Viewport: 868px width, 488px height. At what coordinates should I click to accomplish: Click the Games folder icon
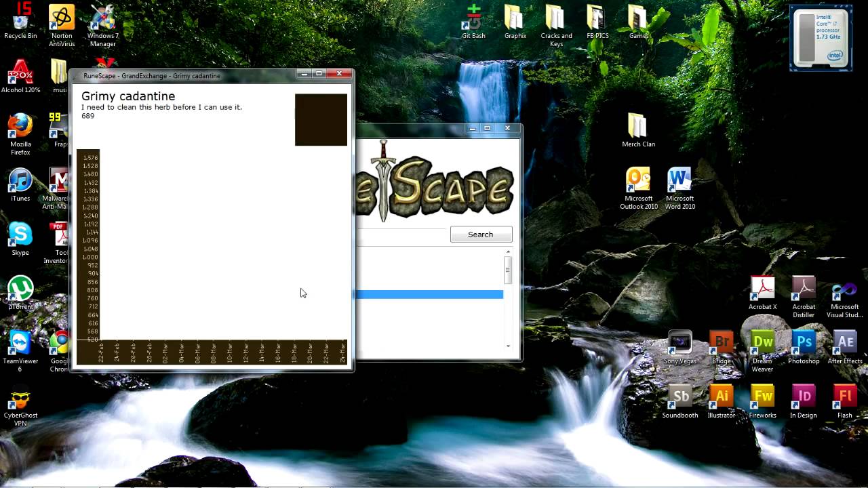(x=638, y=22)
